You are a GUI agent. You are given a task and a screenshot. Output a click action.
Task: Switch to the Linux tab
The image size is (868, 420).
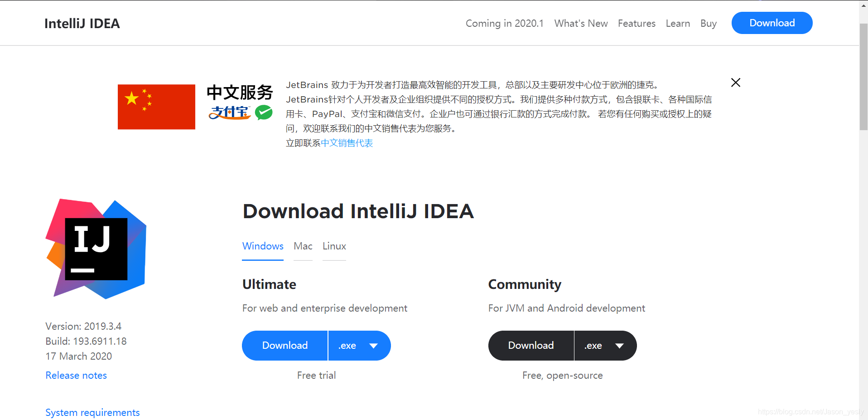coord(334,246)
